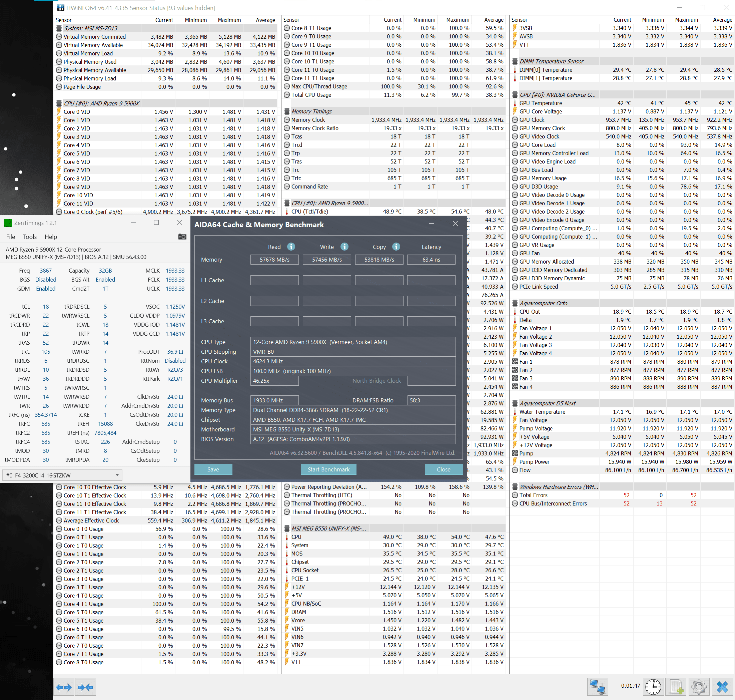Click the Core 0 VID lightning icon
This screenshot has height=700, width=735.
59,111
